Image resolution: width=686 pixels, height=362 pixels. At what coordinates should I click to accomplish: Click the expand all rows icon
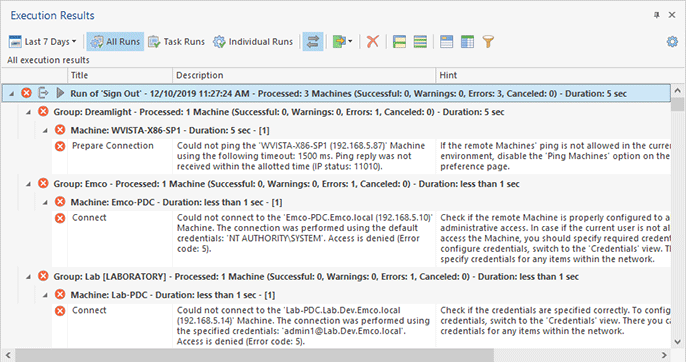coord(399,42)
